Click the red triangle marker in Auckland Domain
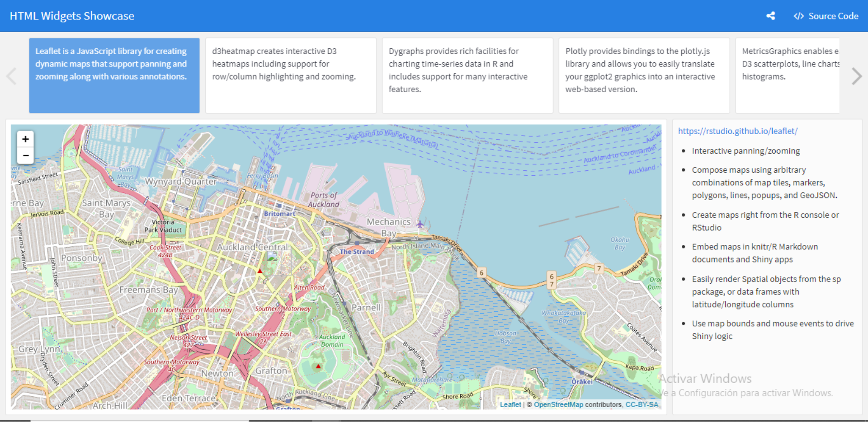The image size is (868, 422). [318, 366]
